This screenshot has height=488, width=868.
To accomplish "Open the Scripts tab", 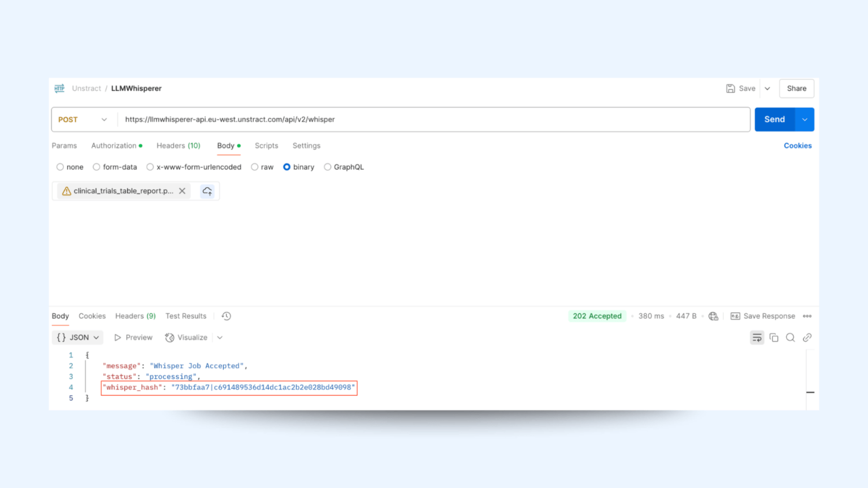I will tap(266, 146).
